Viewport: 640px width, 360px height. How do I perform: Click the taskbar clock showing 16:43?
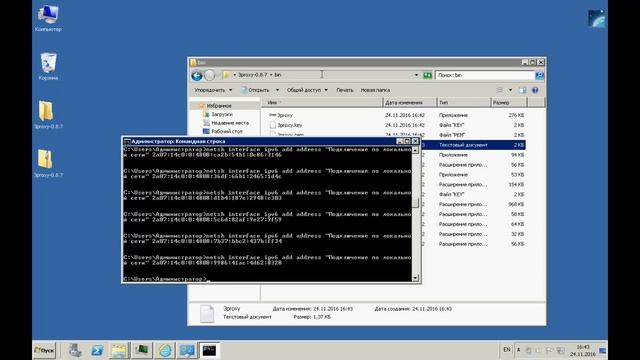pyautogui.click(x=582, y=350)
